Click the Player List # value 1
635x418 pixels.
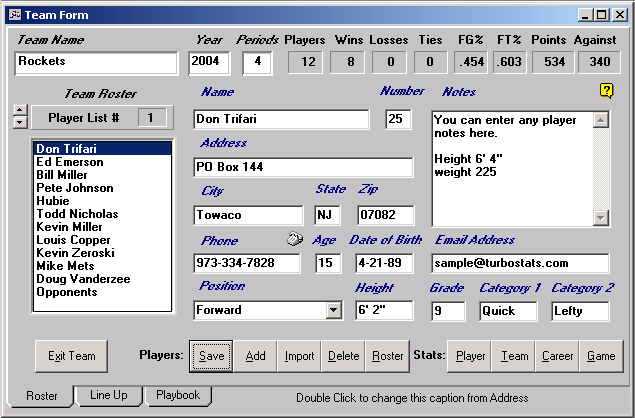[152, 118]
